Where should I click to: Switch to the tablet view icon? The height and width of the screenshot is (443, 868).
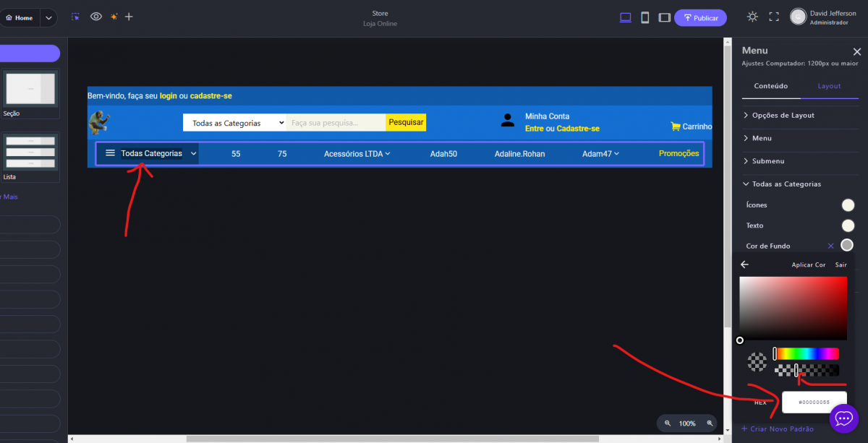tap(664, 17)
